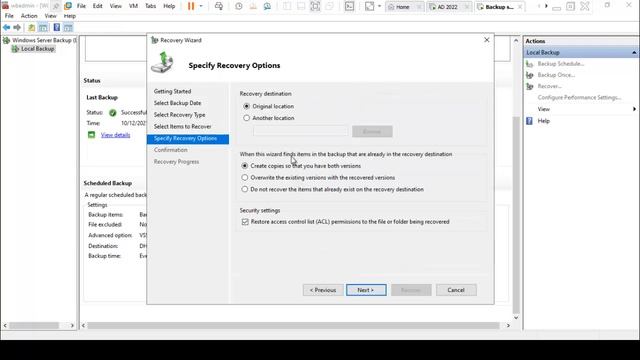This screenshot has width=640, height=360.
Task: Open the MMC Help menu
Action: [x=70, y=16]
